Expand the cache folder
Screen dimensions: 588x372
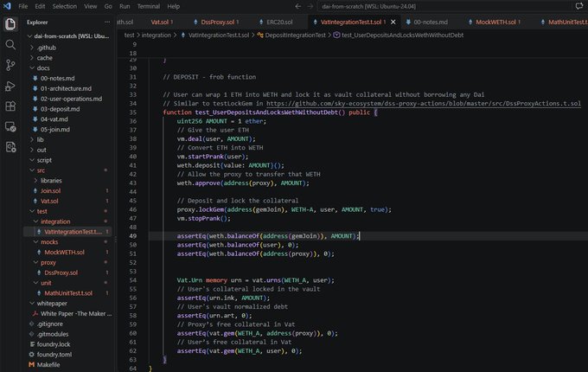point(67,58)
